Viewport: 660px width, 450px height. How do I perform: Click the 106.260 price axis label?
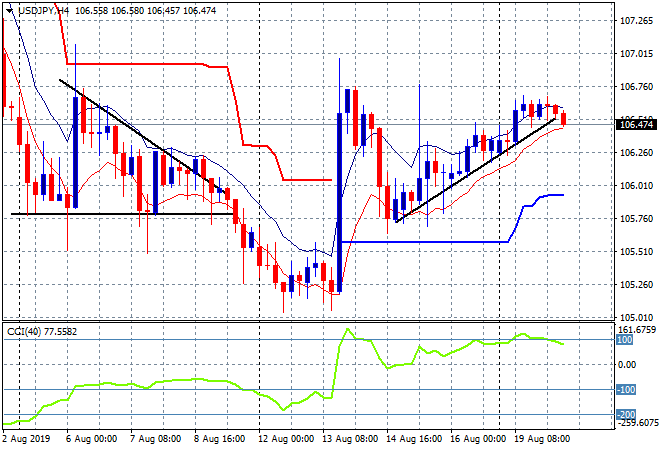pyautogui.click(x=636, y=152)
